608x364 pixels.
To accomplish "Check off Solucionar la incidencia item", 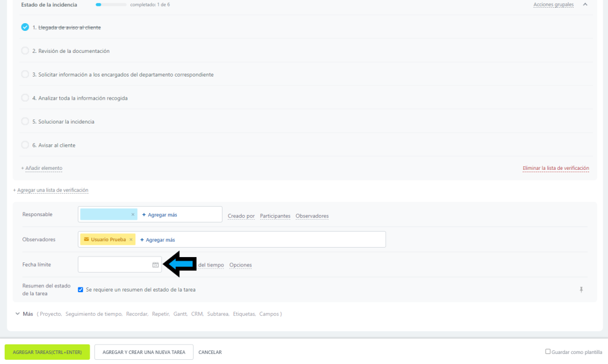I will (x=25, y=122).
